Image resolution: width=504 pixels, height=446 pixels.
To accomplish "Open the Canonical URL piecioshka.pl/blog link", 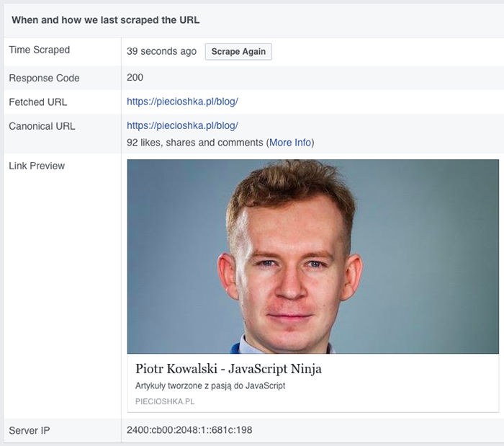I will (182, 125).
